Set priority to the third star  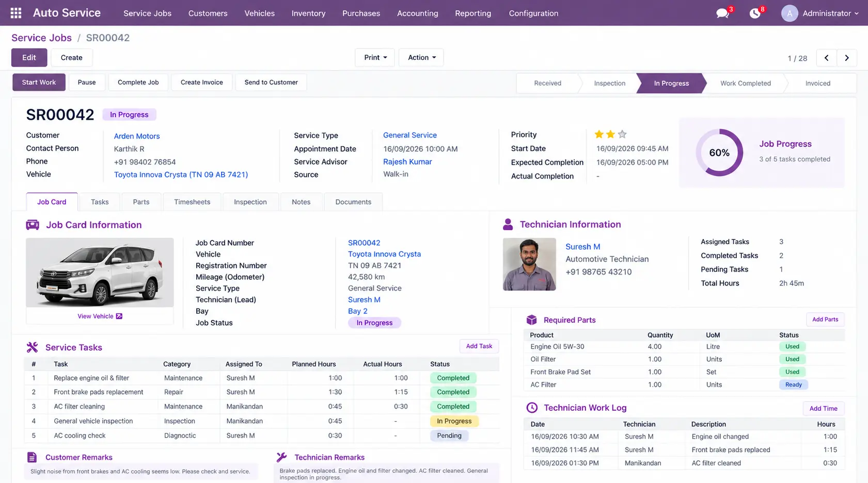coord(622,134)
